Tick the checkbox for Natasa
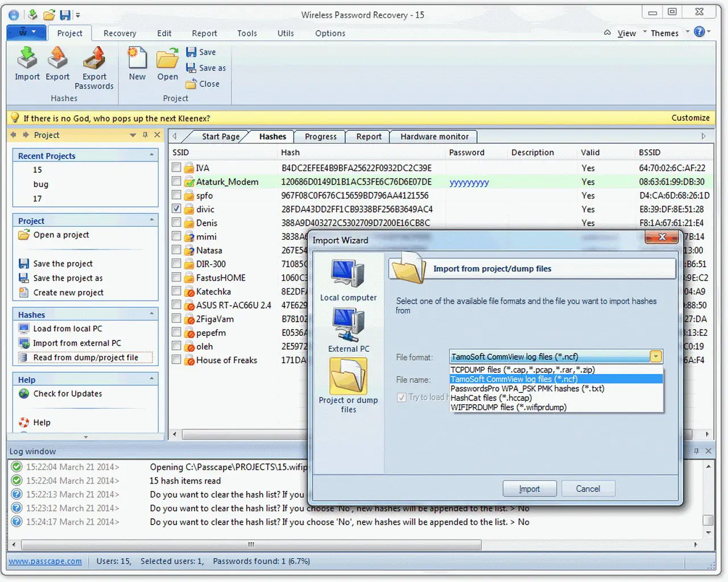 tap(177, 250)
